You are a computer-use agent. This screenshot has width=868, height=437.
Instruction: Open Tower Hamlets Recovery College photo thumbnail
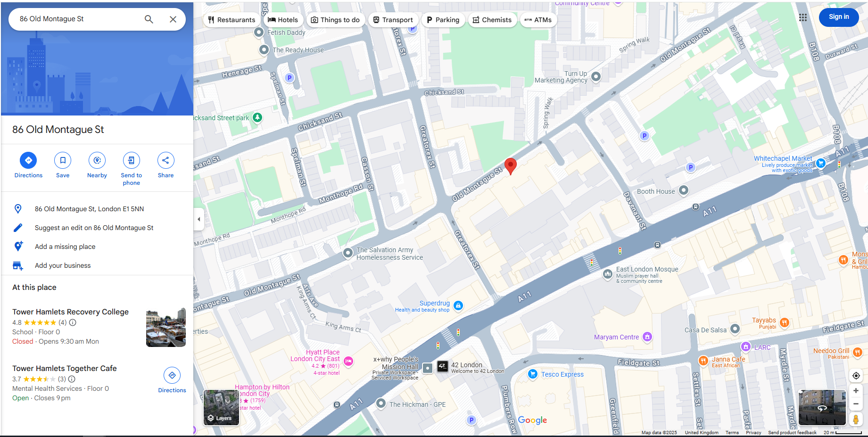click(166, 328)
